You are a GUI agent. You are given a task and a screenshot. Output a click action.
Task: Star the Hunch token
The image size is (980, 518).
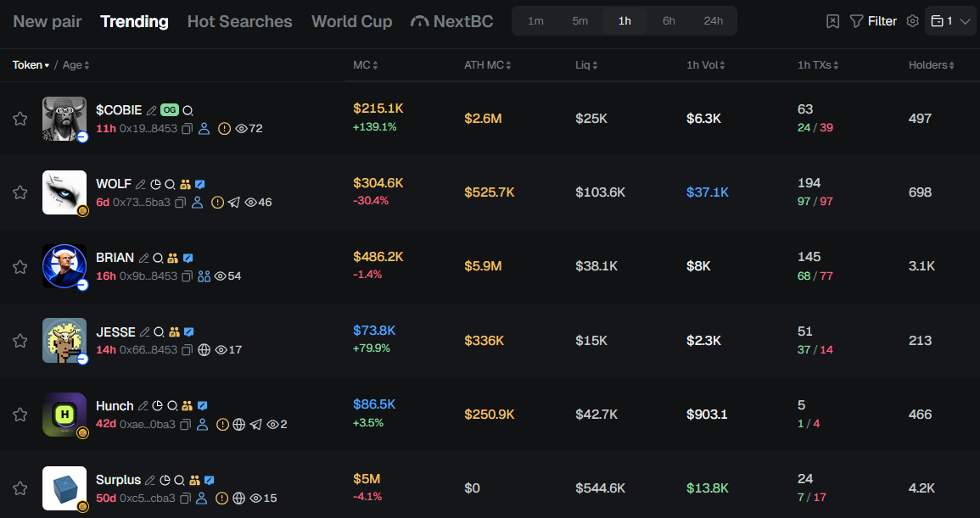pyautogui.click(x=20, y=415)
